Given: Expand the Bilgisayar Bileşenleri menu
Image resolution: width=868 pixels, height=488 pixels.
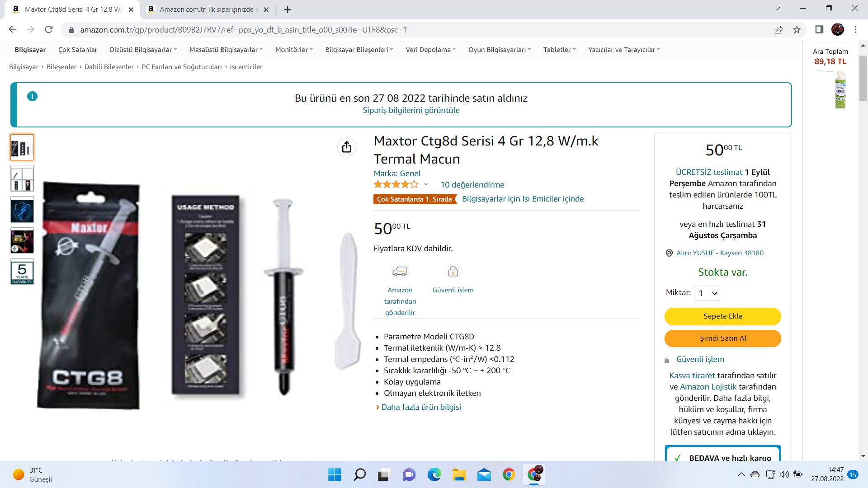Looking at the screenshot, I should pyautogui.click(x=359, y=50).
